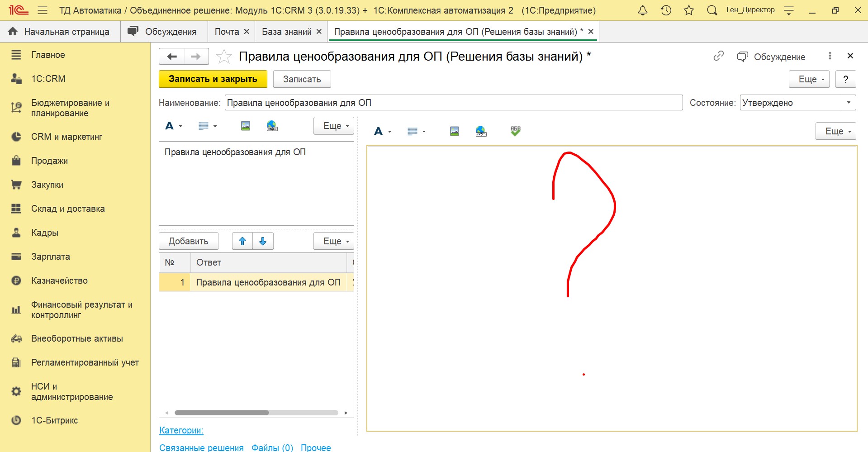Add this form to favorites star
This screenshot has height=452, width=868.
click(224, 57)
